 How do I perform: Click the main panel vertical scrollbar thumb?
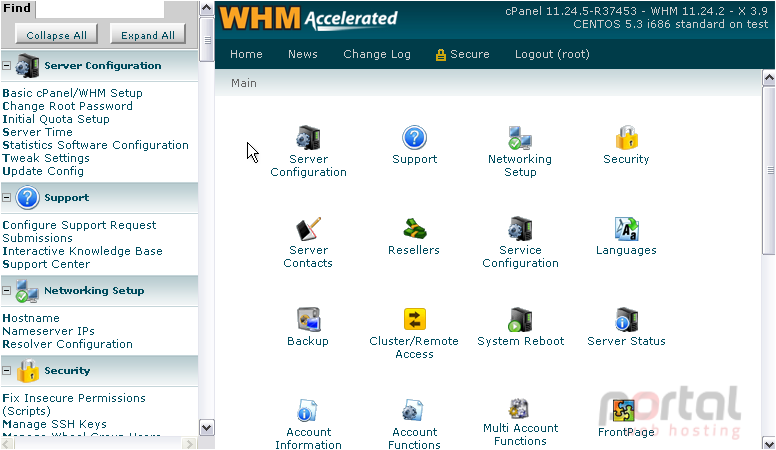coord(769,171)
